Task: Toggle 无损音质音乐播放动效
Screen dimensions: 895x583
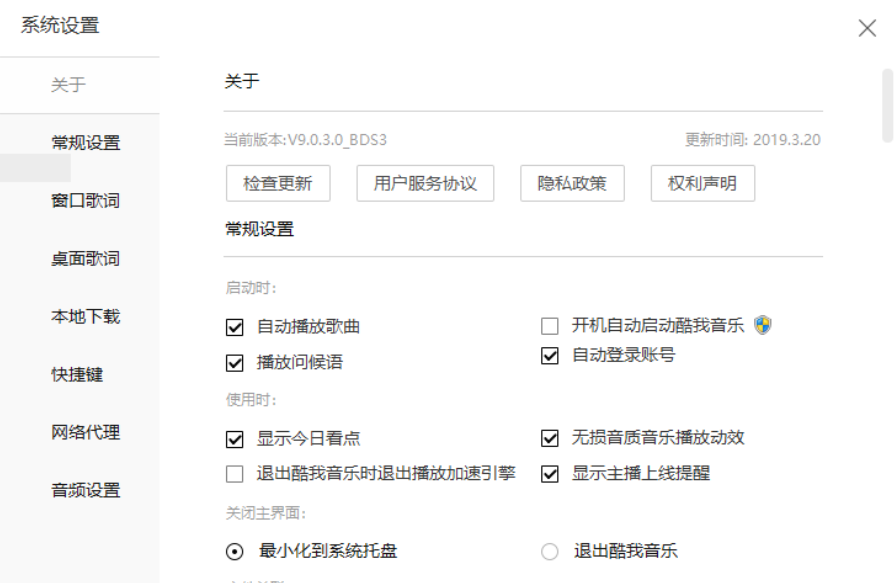Action: tap(550, 438)
